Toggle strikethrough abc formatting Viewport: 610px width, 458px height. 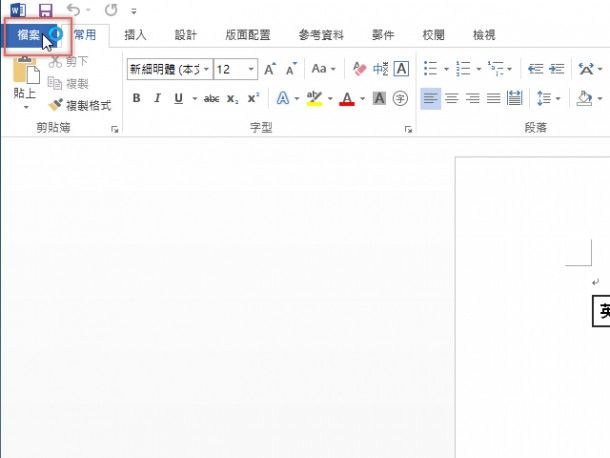[212, 98]
